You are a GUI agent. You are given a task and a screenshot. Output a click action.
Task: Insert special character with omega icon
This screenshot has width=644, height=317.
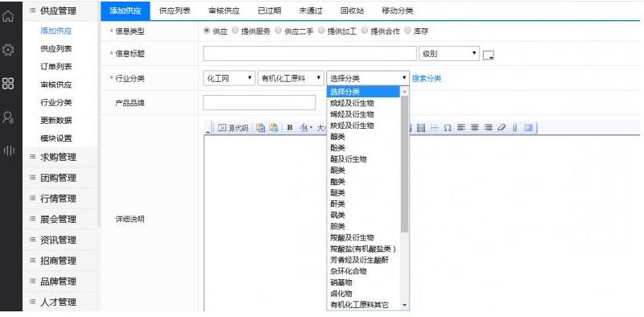[448, 128]
